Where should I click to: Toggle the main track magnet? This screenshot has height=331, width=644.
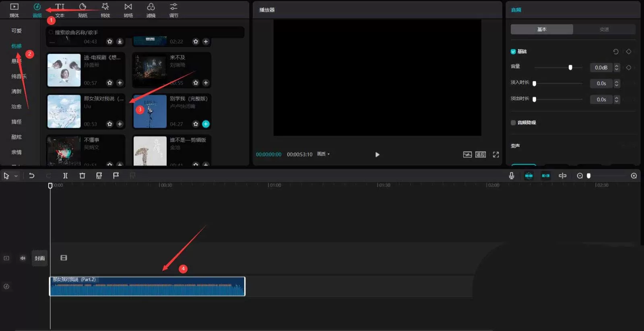529,176
